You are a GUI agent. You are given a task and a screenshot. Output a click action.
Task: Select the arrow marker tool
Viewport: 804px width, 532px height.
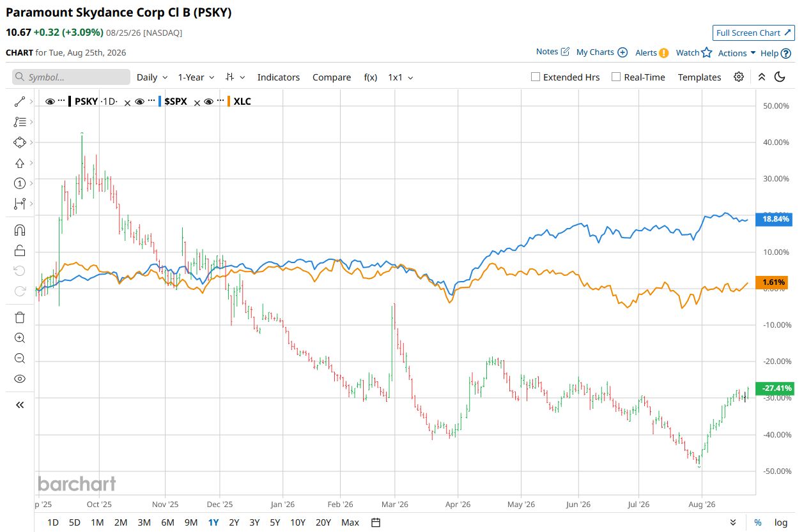click(x=19, y=163)
